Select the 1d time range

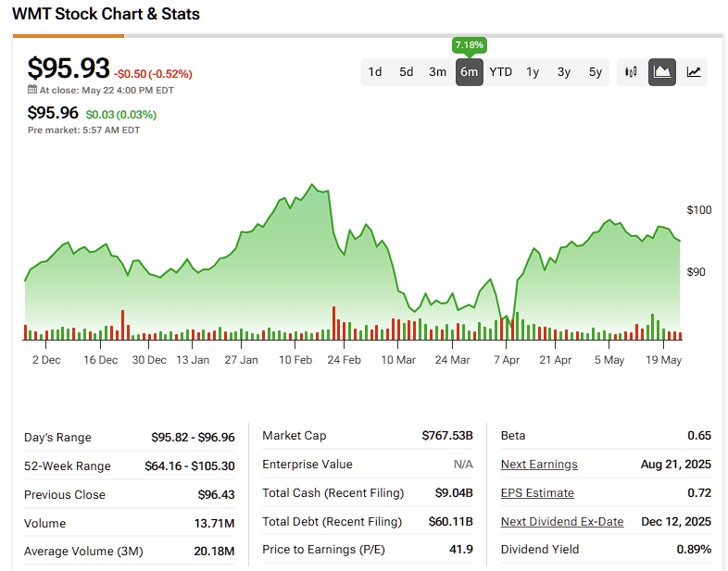point(375,72)
